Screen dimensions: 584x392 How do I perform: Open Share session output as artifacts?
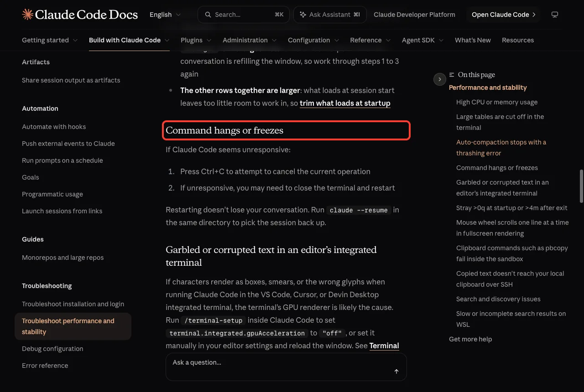point(71,80)
